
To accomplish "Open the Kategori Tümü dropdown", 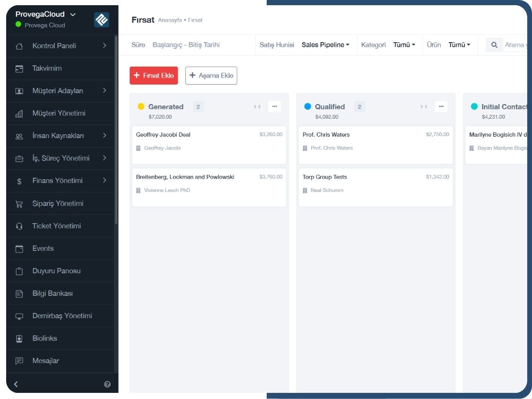I will tap(404, 45).
